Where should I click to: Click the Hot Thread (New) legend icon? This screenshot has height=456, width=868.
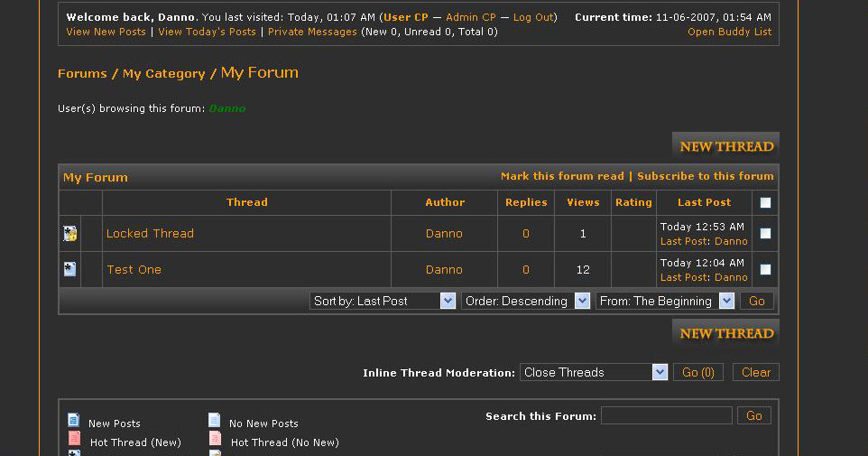click(75, 440)
